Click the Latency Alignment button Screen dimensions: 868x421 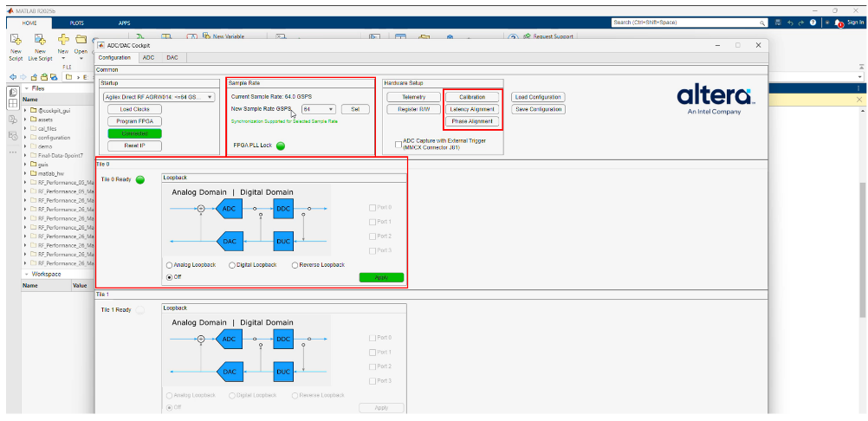472,109
